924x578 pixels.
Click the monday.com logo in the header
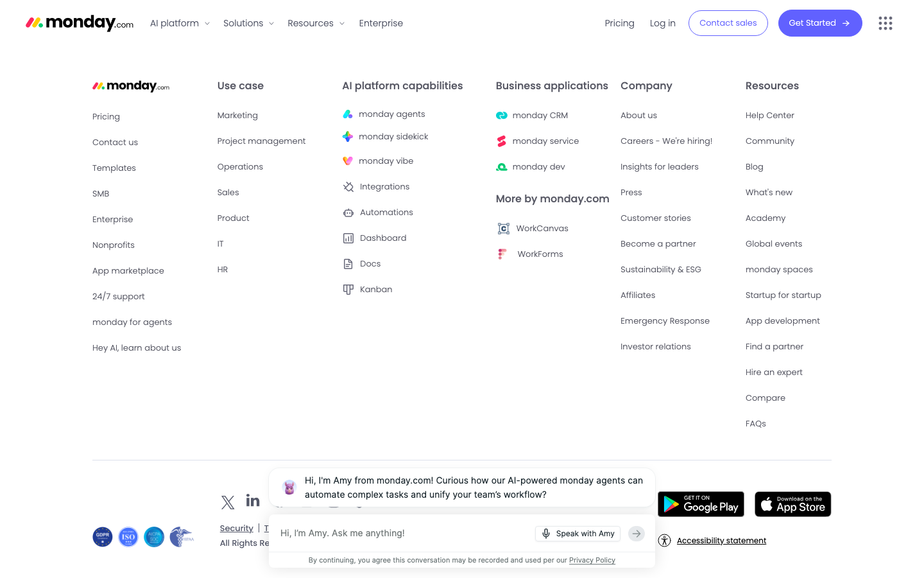point(80,23)
